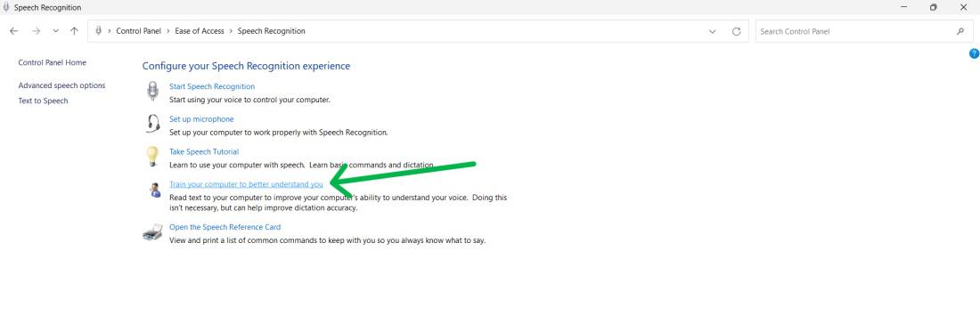Click the printer icon for Speech Reference Card
The height and width of the screenshot is (324, 980).
point(153,232)
